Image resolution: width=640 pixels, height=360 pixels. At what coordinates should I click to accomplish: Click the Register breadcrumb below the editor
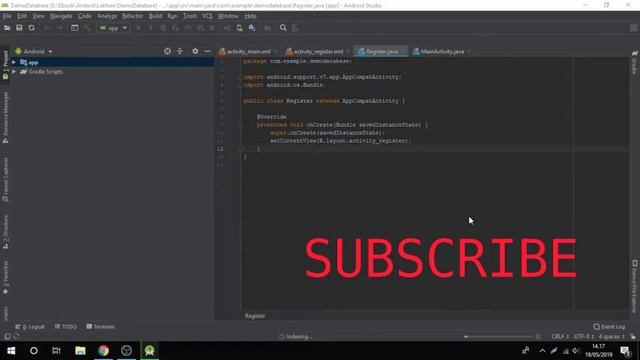coord(255,316)
